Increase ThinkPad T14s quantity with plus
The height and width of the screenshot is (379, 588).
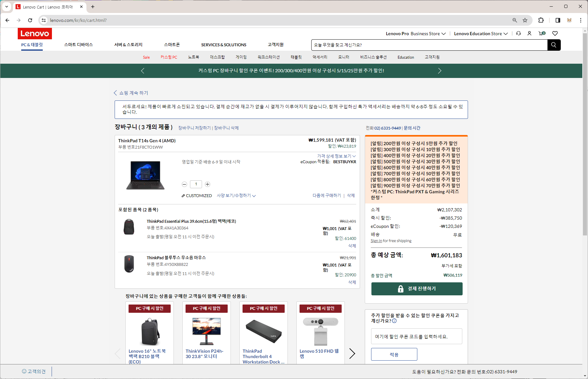click(207, 184)
